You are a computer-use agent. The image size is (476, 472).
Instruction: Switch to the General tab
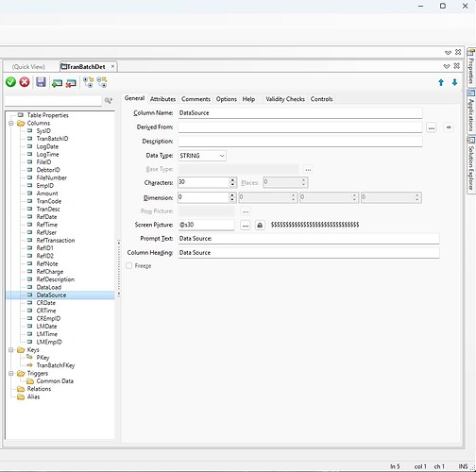tap(134, 98)
